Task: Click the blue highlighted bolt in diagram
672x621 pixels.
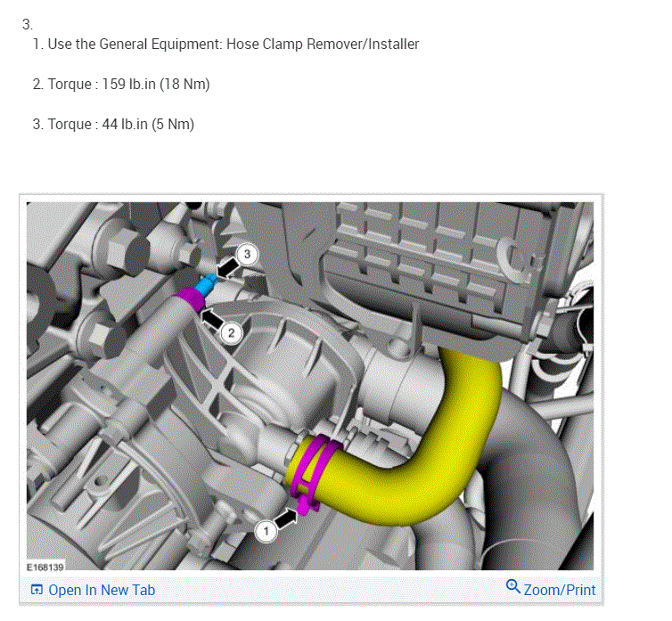Action: [x=206, y=284]
